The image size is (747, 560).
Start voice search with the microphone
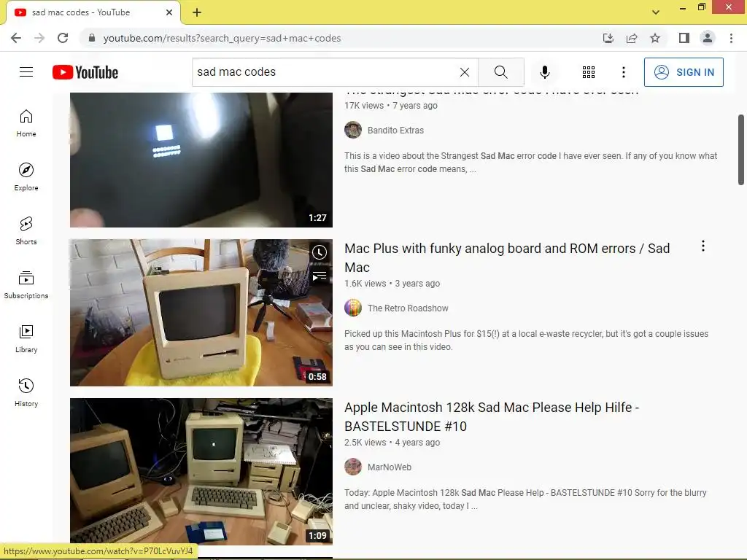click(x=544, y=72)
